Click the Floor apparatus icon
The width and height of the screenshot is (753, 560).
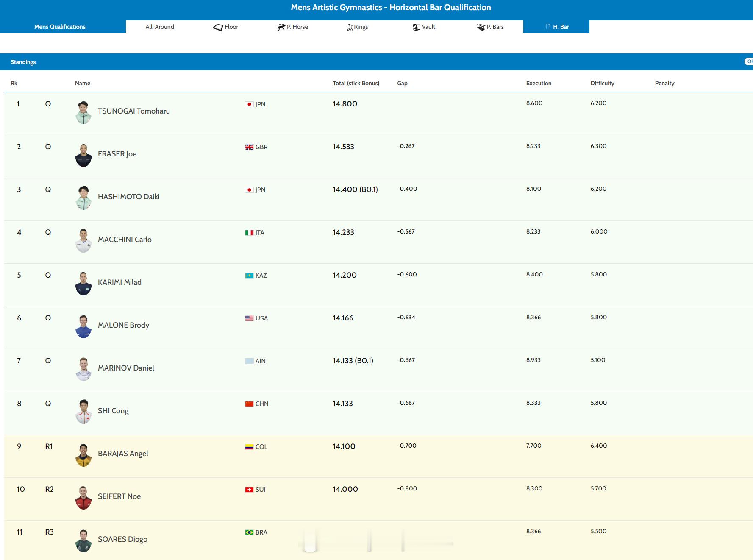pyautogui.click(x=218, y=27)
